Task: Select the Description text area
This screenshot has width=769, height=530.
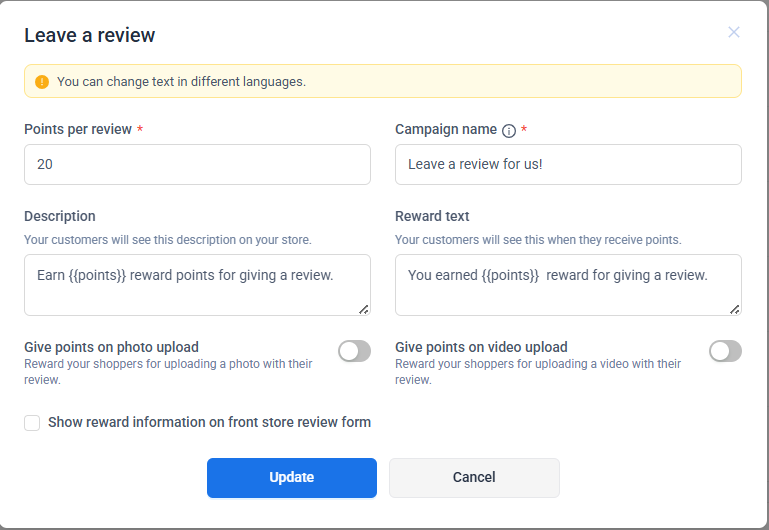Action: coord(197,285)
